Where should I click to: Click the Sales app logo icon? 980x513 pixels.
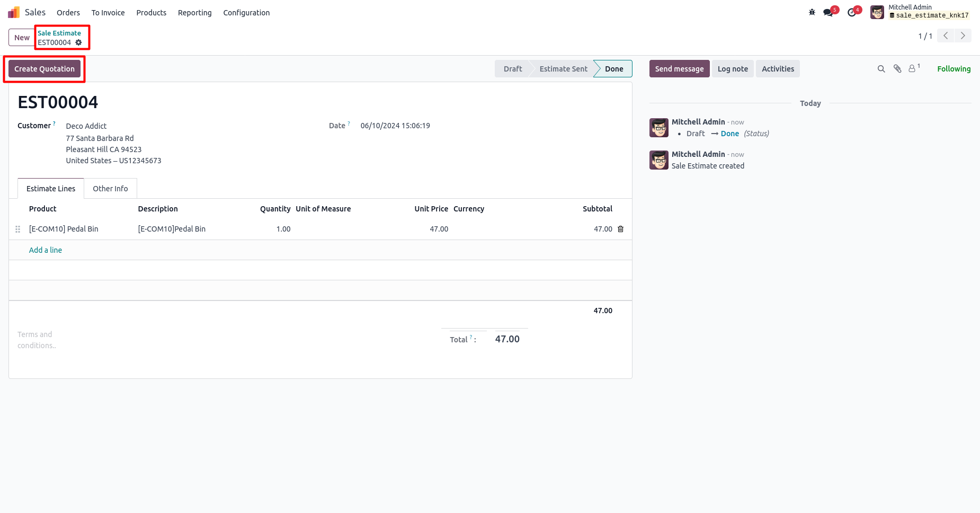point(14,12)
